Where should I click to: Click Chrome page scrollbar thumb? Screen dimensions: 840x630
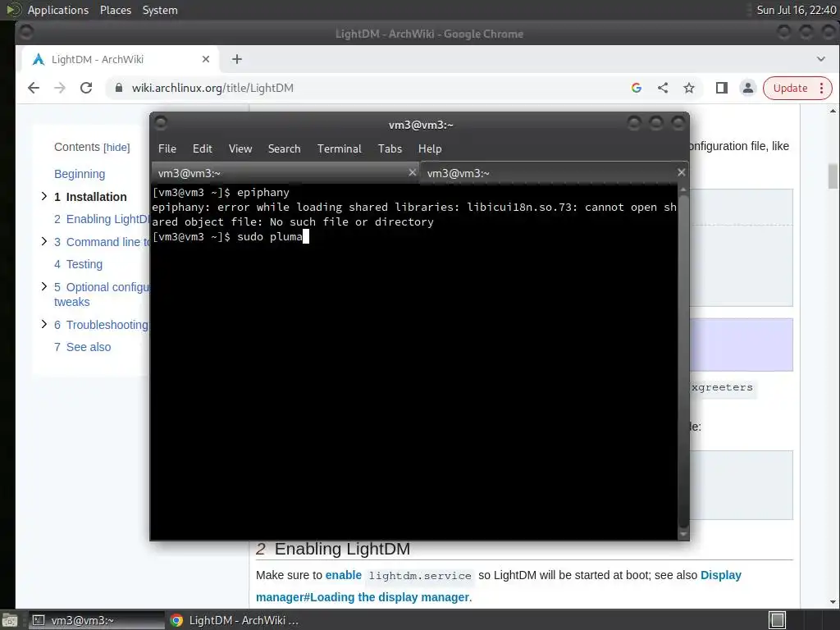pos(833,176)
